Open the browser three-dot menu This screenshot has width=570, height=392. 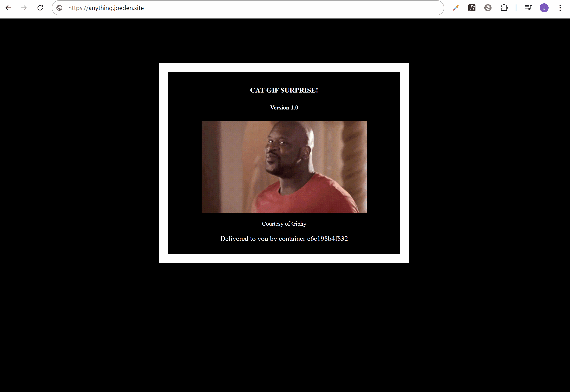[560, 8]
